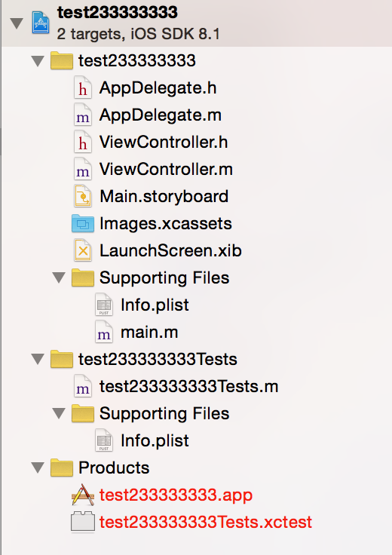Select test233333333Tests.xctest product
The height and width of the screenshot is (555, 392).
click(206, 522)
